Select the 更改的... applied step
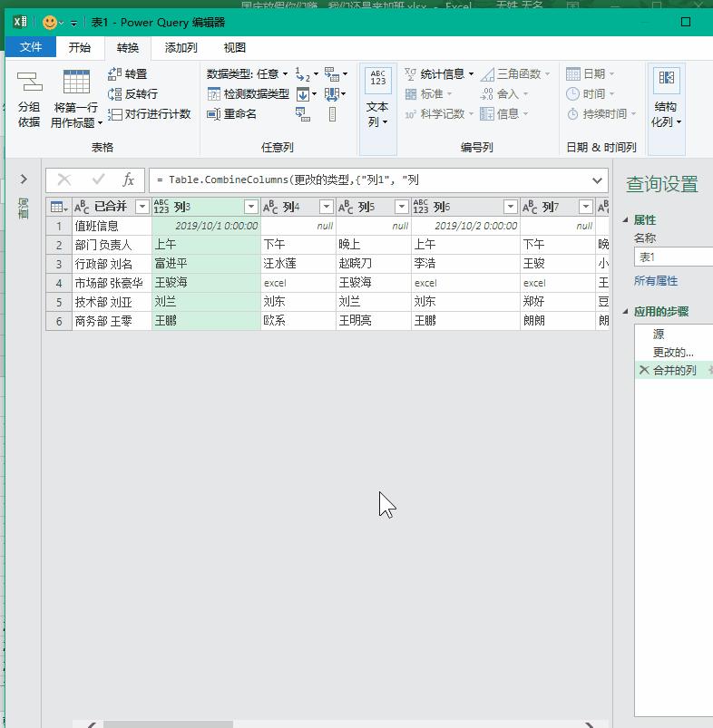713x728 pixels. pos(673,353)
